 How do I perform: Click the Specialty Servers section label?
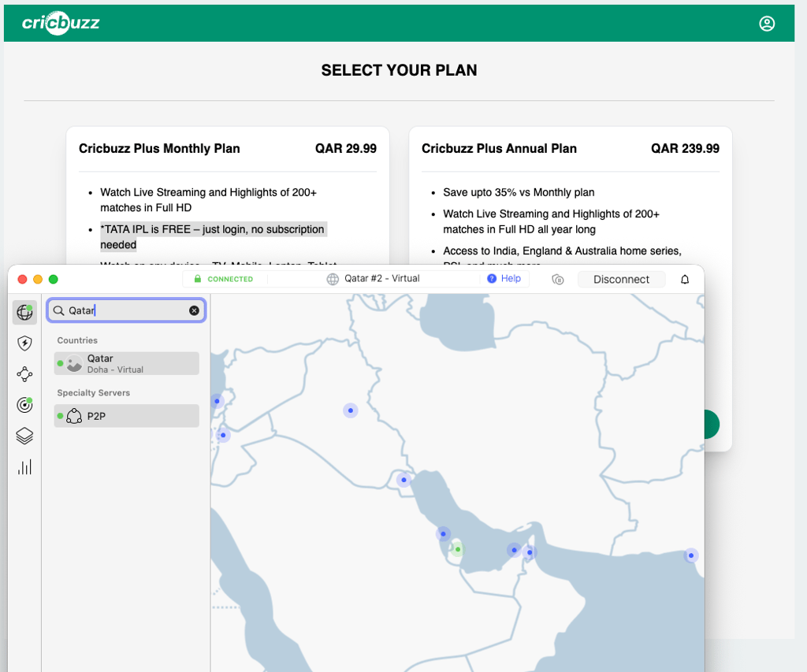coord(94,392)
